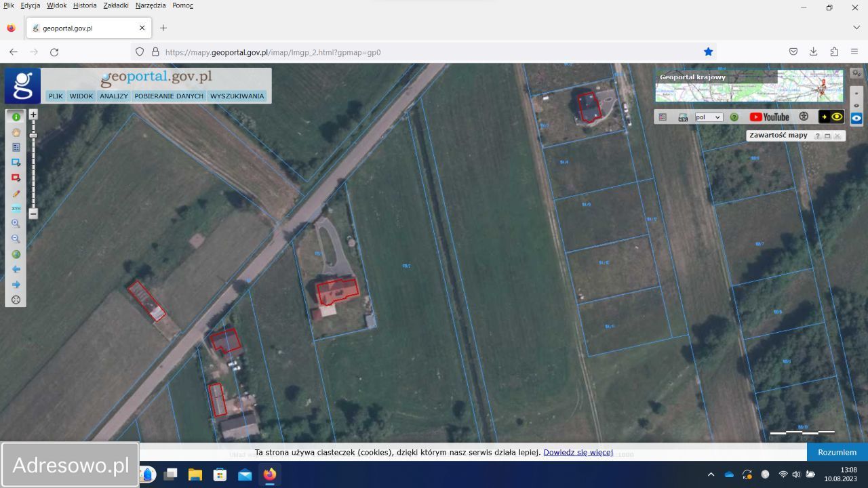This screenshot has height=488, width=868.
Task: Accept cookies with Rozumiem button
Action: pos(837,452)
